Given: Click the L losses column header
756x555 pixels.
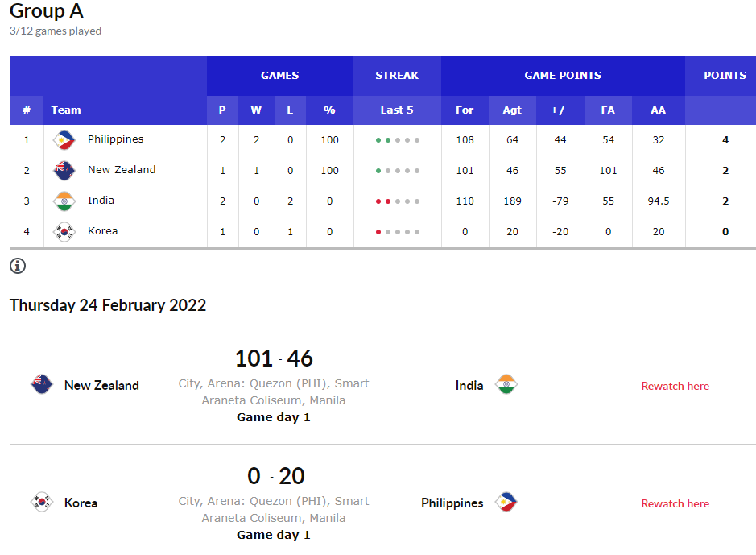Looking at the screenshot, I should (x=290, y=110).
